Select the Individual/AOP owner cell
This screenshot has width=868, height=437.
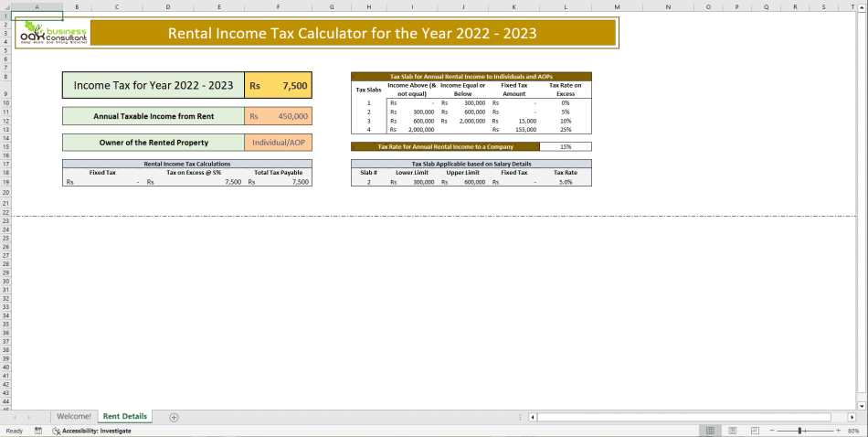pos(279,143)
